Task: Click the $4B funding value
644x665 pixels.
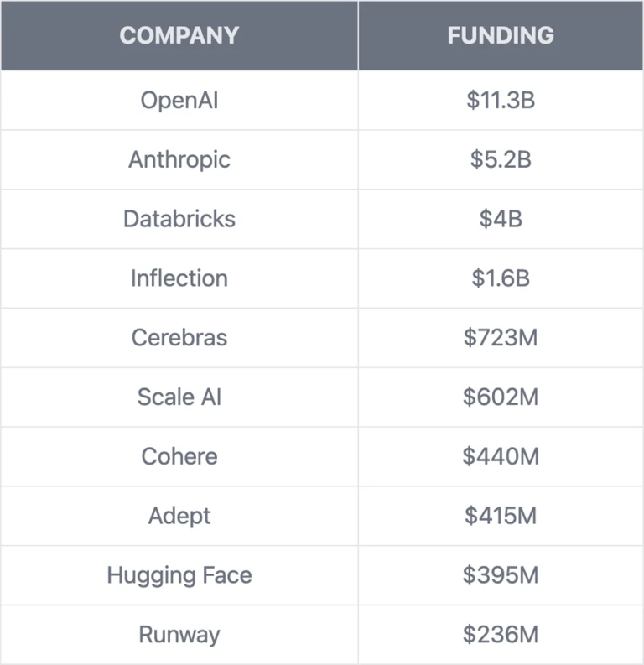Action: coord(501,219)
